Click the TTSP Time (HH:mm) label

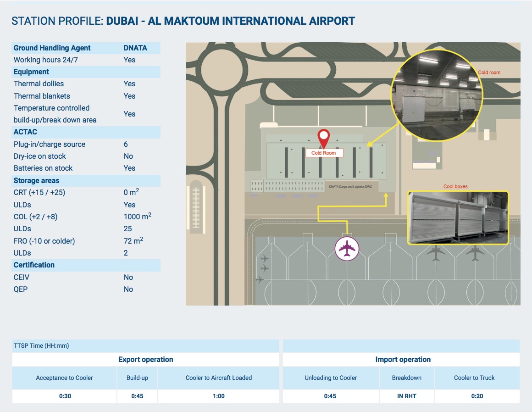(42, 346)
